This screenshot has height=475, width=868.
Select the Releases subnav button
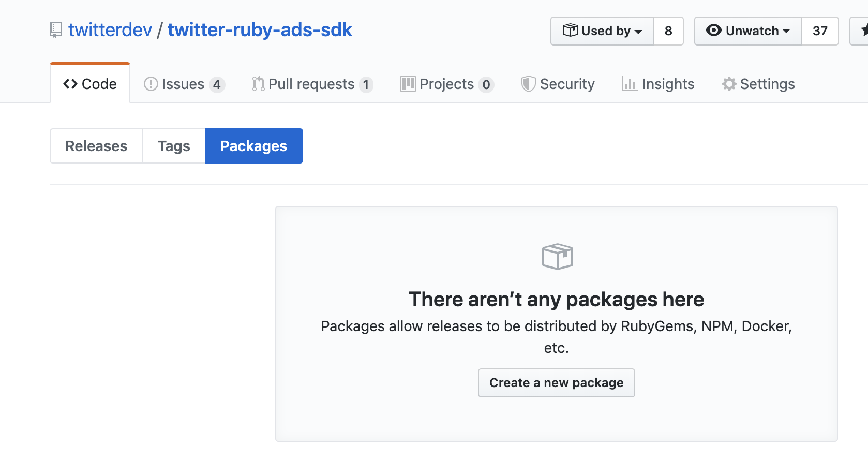click(96, 146)
